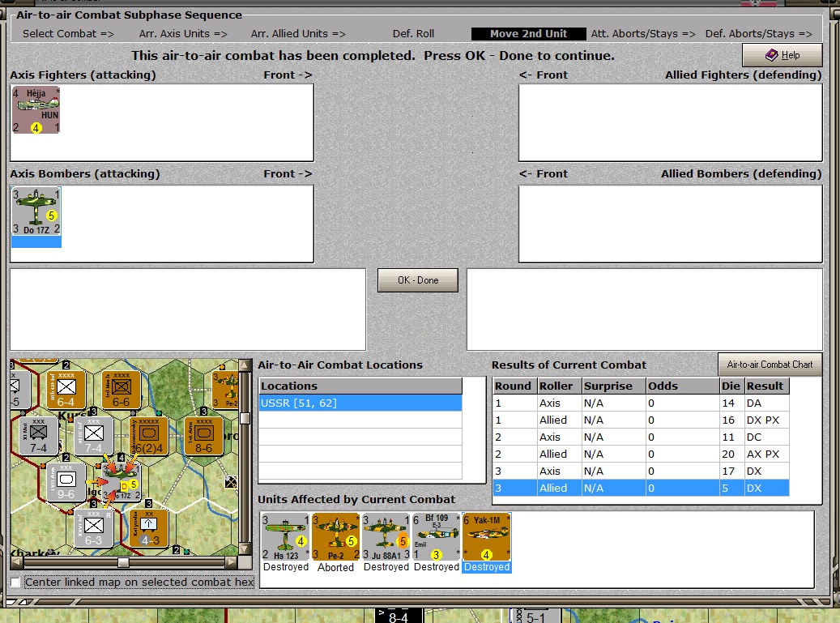
Task: Click the Round column header
Action: [515, 386]
